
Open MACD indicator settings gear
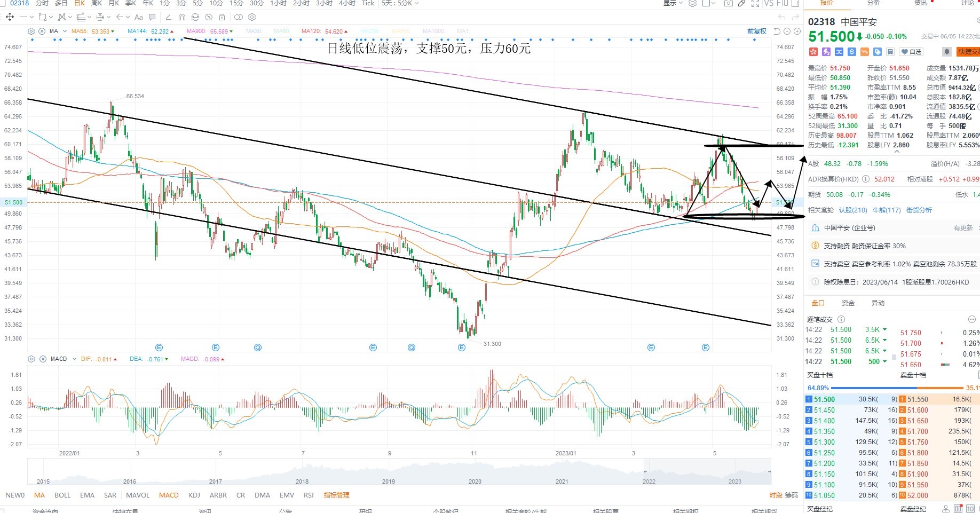(x=31, y=359)
